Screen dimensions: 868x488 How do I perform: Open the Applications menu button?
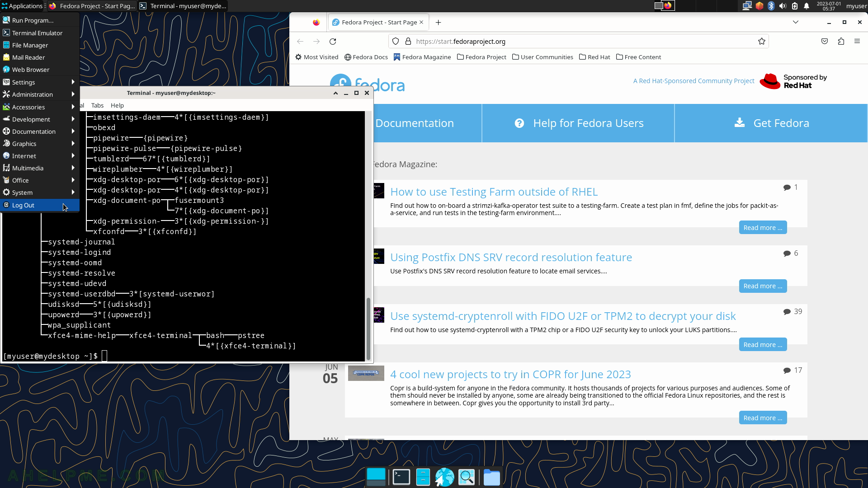click(x=22, y=6)
